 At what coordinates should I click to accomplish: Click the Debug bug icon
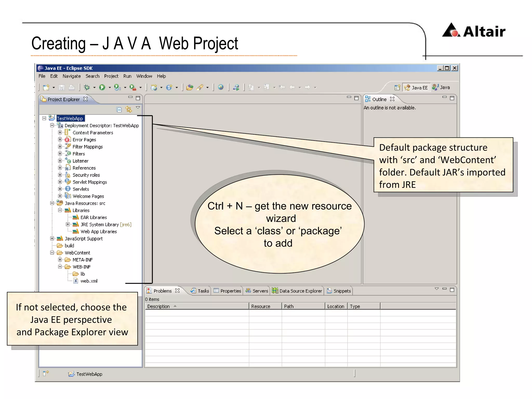click(87, 88)
